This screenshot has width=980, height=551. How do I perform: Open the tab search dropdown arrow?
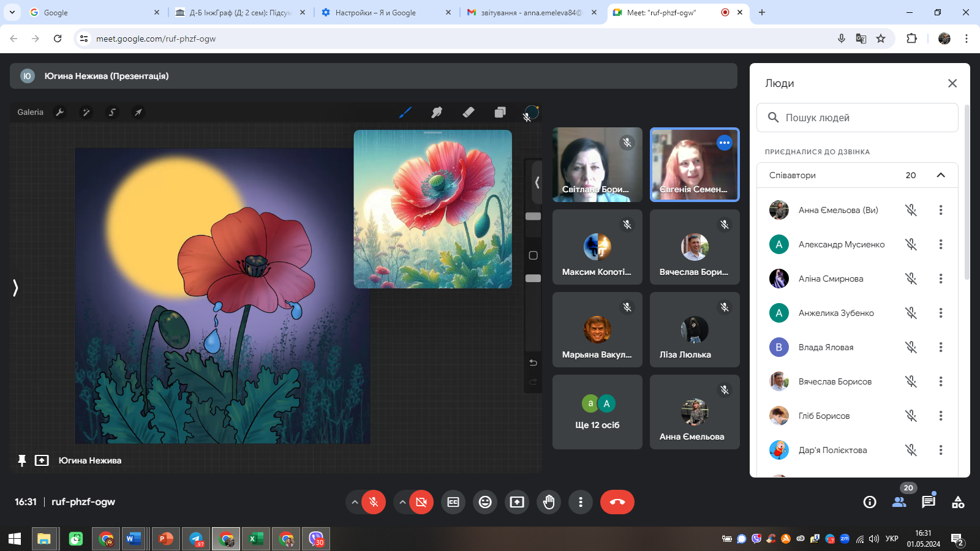click(12, 12)
